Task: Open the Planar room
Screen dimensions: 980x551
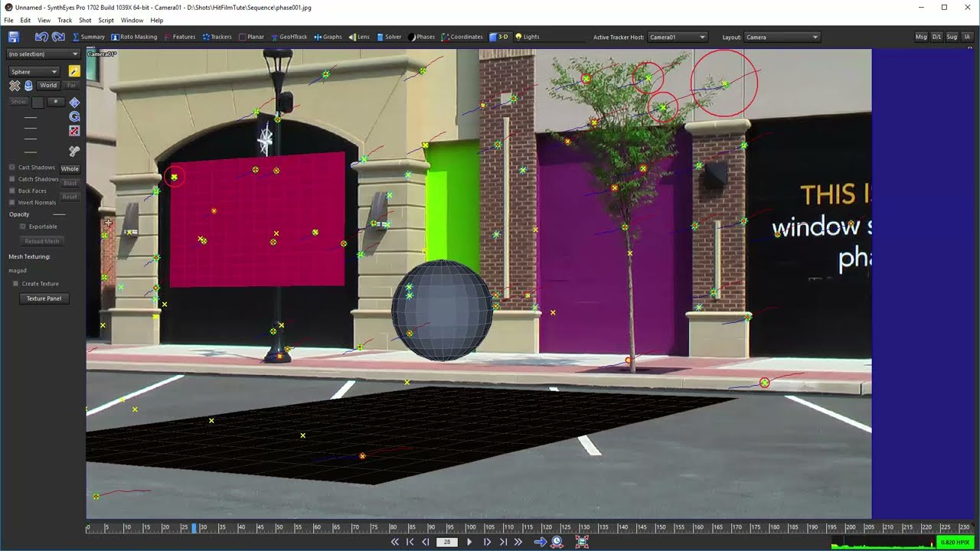Action: point(252,37)
